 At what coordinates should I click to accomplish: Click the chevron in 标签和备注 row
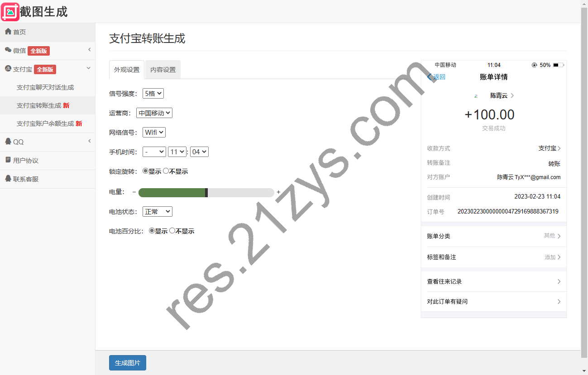click(x=559, y=257)
